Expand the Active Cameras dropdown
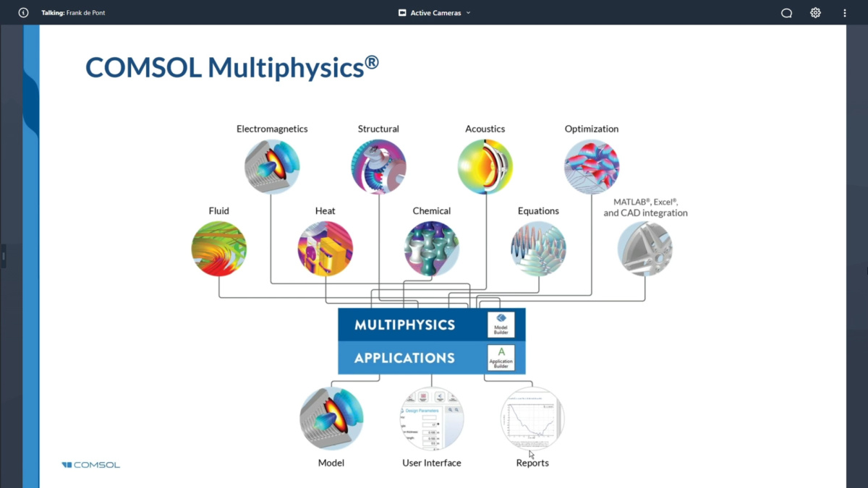 434,13
